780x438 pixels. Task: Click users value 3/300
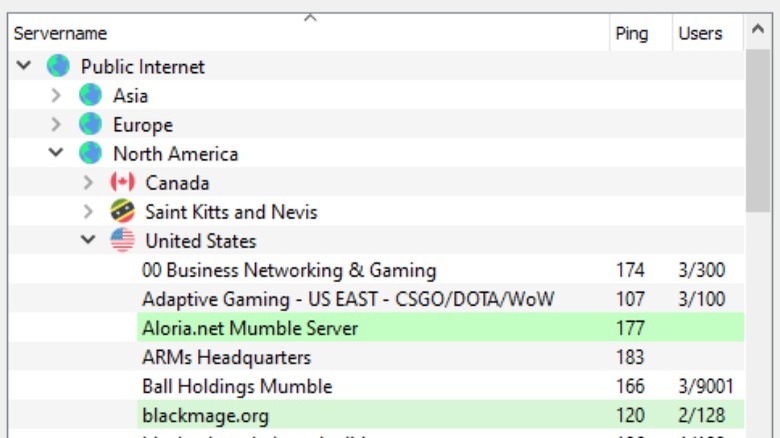click(x=701, y=270)
